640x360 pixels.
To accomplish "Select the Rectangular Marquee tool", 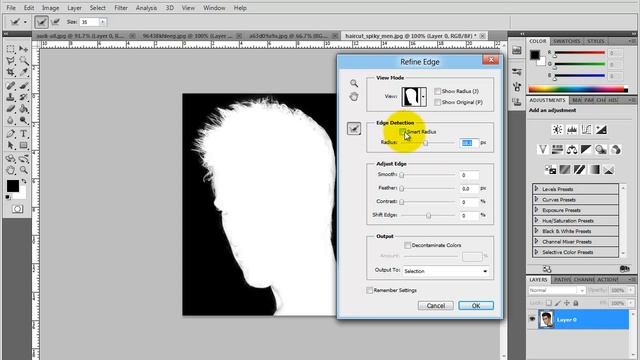I will coord(11,49).
